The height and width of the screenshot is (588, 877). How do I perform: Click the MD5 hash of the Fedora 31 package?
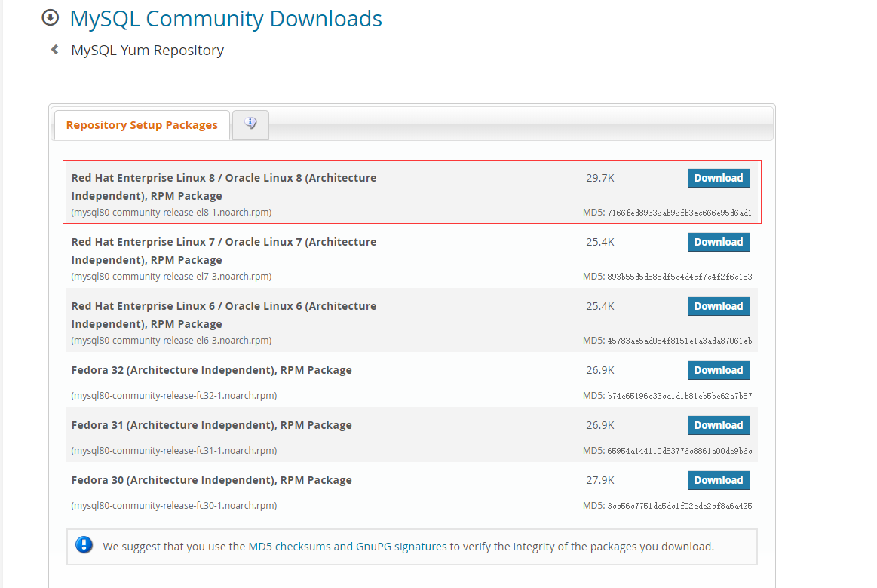point(679,451)
